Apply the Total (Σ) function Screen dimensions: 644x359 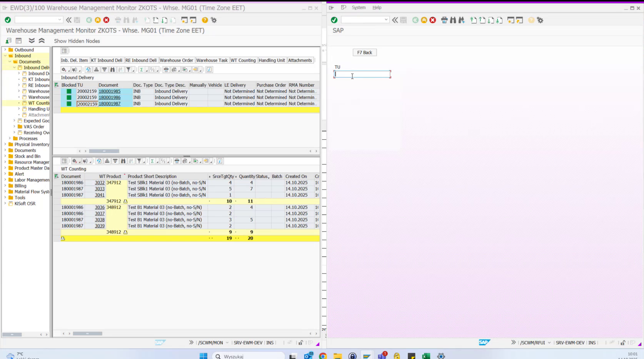pos(142,70)
